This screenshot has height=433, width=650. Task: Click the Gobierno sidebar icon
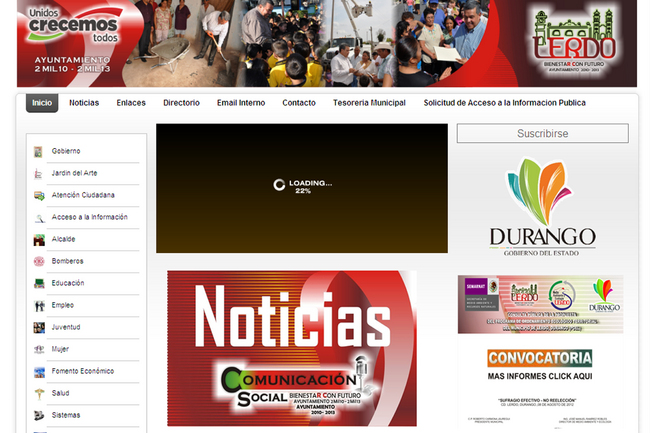tap(39, 151)
